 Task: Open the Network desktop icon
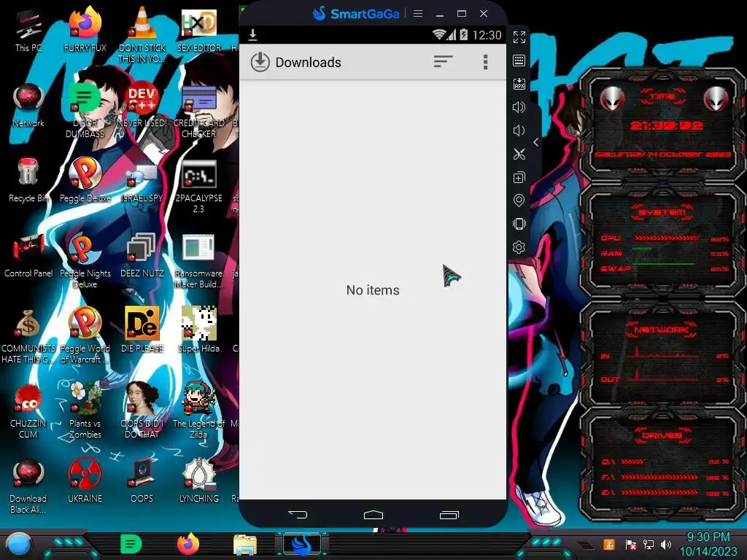click(28, 98)
